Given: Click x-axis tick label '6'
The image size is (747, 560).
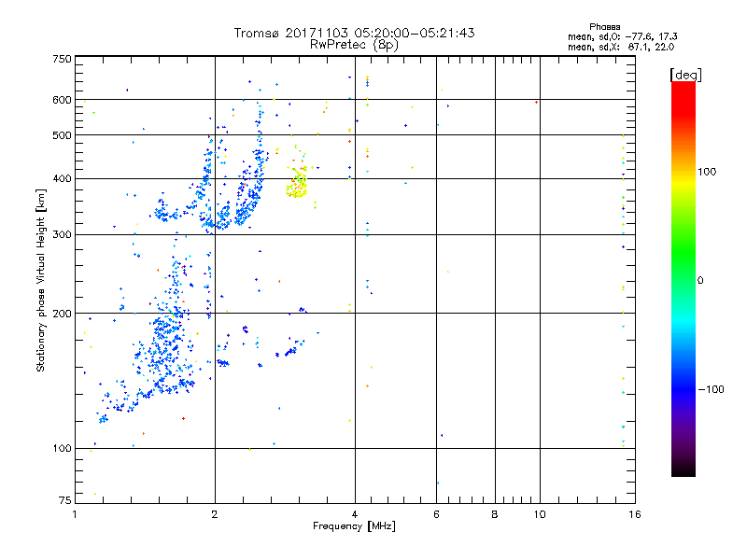Looking at the screenshot, I should coord(436,514).
